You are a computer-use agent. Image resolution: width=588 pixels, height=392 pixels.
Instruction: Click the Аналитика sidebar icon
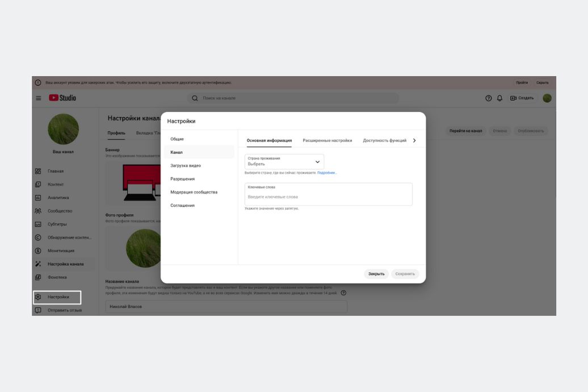(x=38, y=198)
